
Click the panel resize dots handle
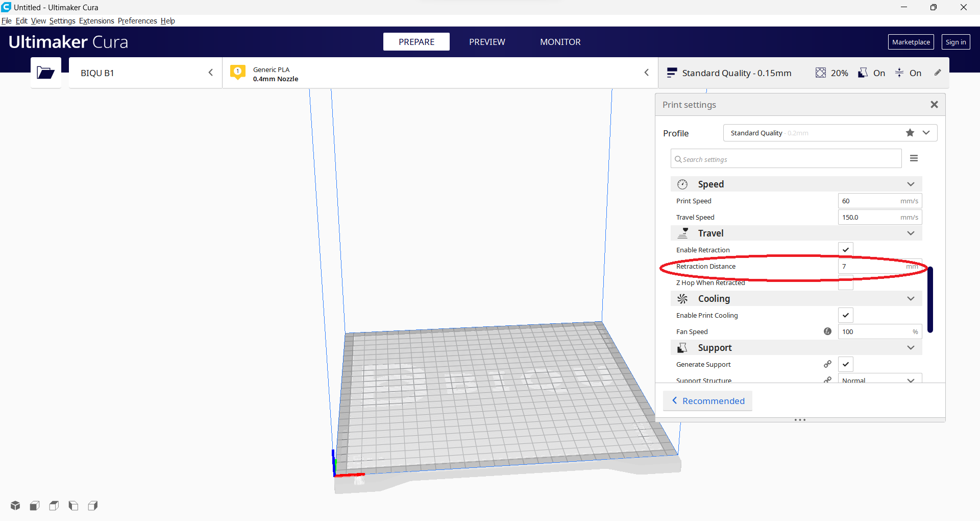(x=800, y=420)
